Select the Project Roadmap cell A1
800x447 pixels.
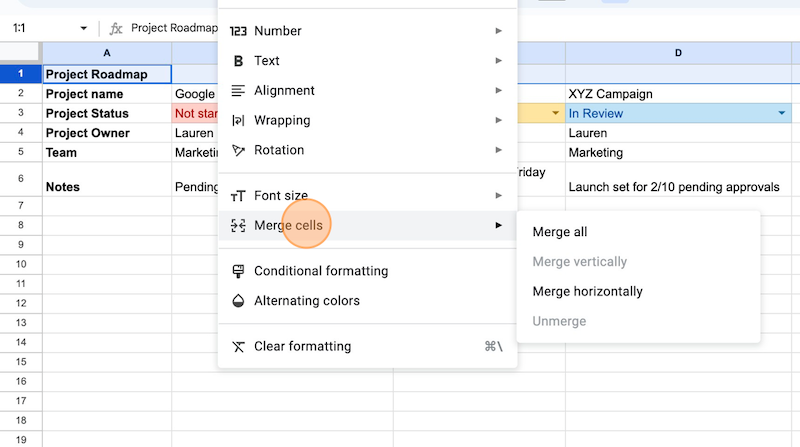(x=107, y=74)
